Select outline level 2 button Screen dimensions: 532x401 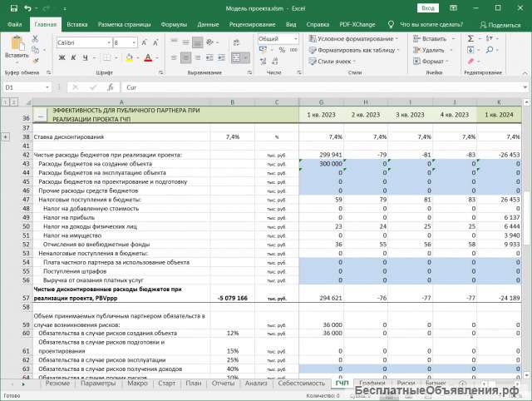pos(12,101)
